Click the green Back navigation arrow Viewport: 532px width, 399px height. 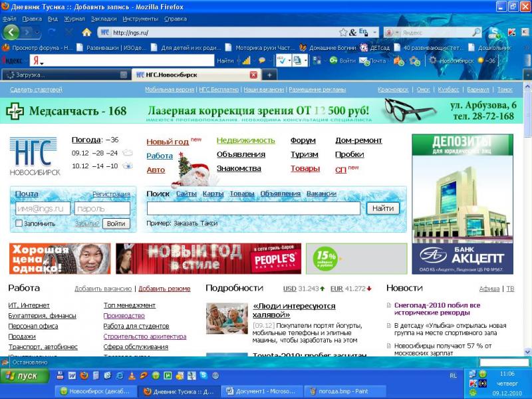click(x=11, y=33)
